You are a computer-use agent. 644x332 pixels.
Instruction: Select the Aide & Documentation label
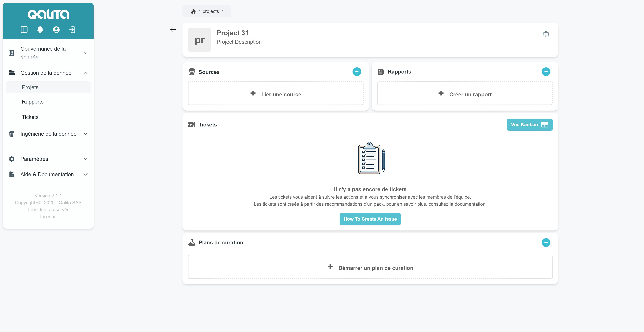[47, 174]
